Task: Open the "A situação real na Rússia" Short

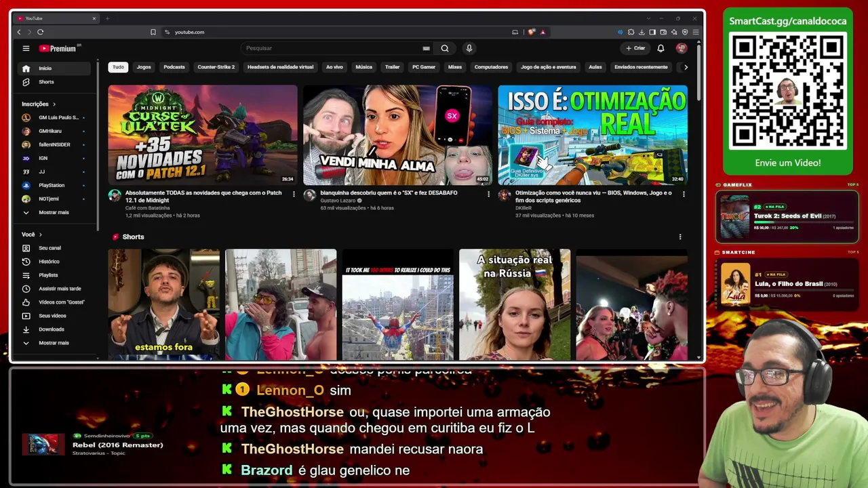Action: point(515,304)
